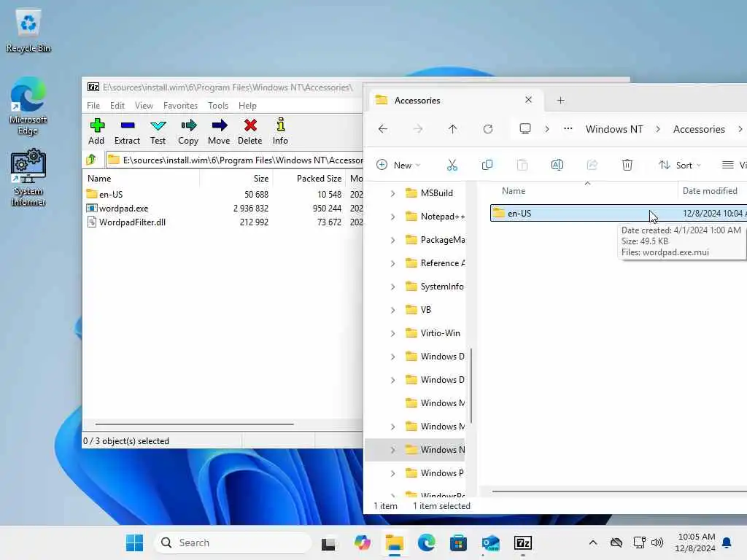Close the Accessories Explorer tab
Viewport: 747px width, 560px height.
(x=528, y=100)
